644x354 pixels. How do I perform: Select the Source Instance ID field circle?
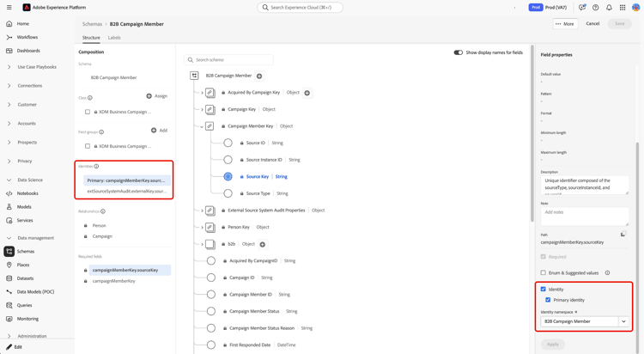coord(228,160)
